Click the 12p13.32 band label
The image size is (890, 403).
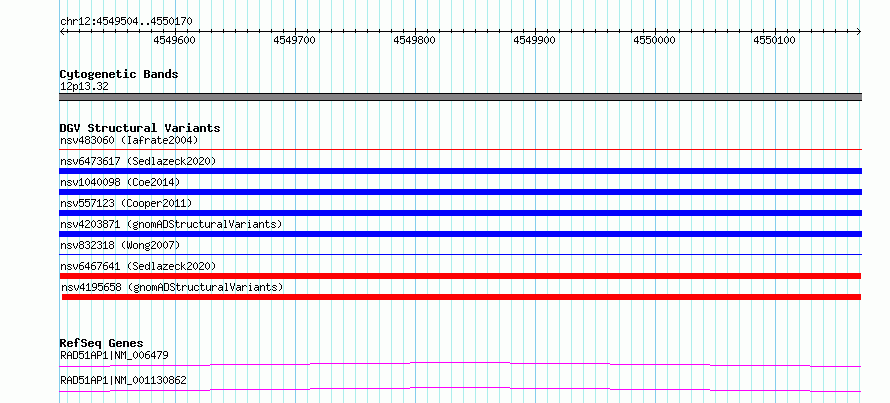click(84, 87)
